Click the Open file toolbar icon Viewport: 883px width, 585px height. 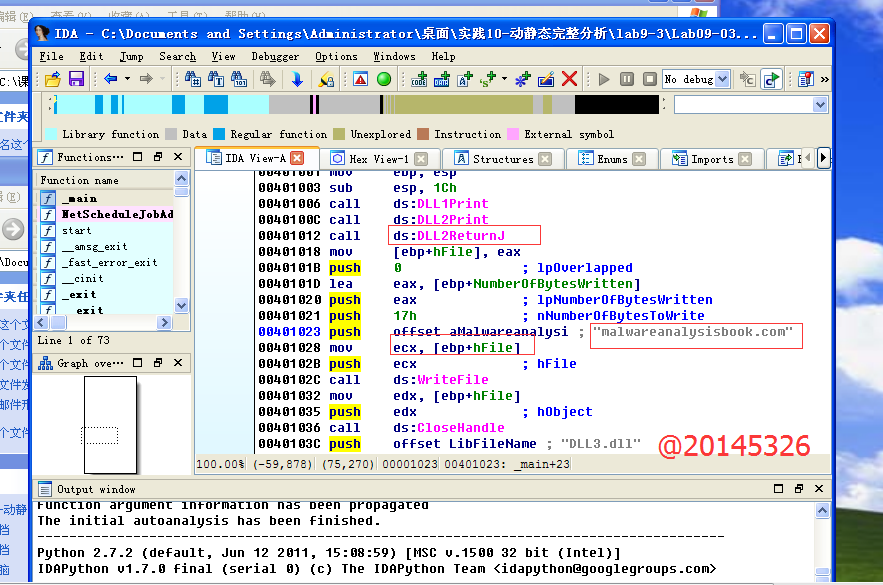(52, 79)
